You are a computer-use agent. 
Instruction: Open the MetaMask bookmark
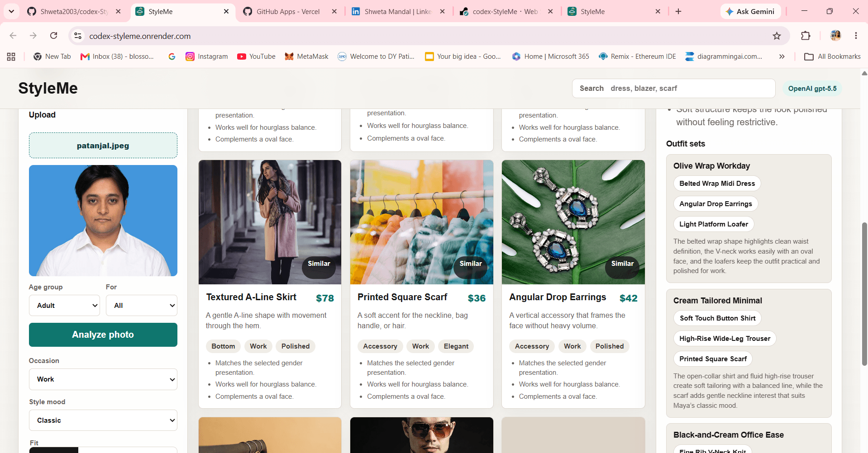coord(306,57)
